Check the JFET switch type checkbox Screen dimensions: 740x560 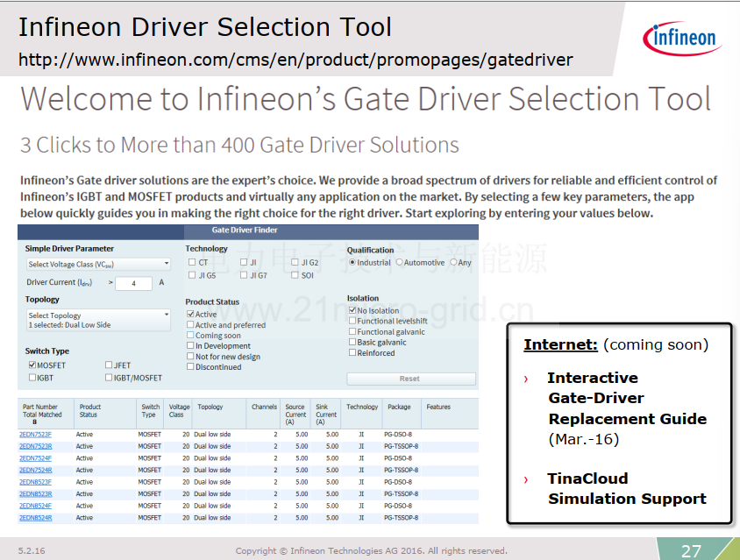point(109,365)
